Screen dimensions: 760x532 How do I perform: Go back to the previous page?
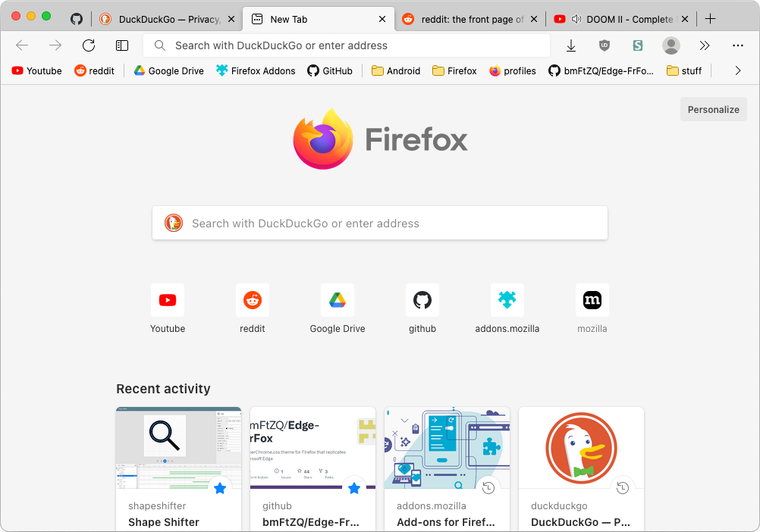point(22,45)
